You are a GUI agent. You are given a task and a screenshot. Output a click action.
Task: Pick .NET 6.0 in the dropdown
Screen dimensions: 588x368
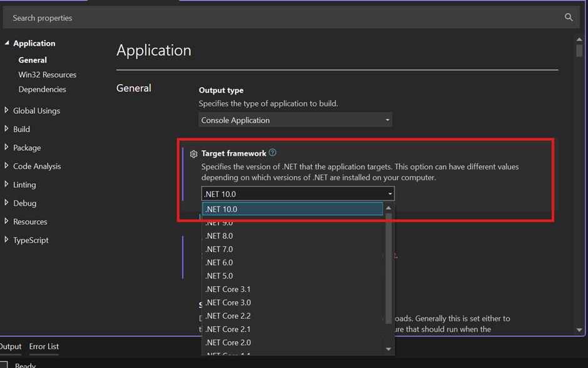[x=219, y=262]
